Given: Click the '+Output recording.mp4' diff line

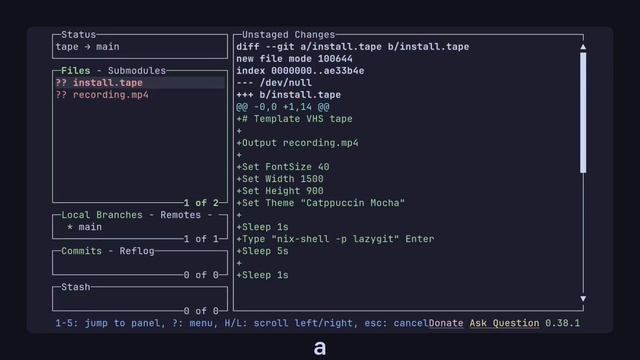Looking at the screenshot, I should click(297, 143).
